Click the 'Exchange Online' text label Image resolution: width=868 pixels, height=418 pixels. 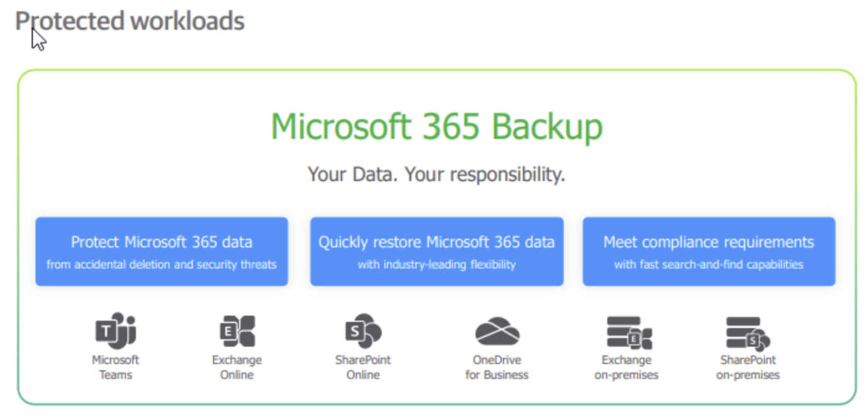(237, 367)
